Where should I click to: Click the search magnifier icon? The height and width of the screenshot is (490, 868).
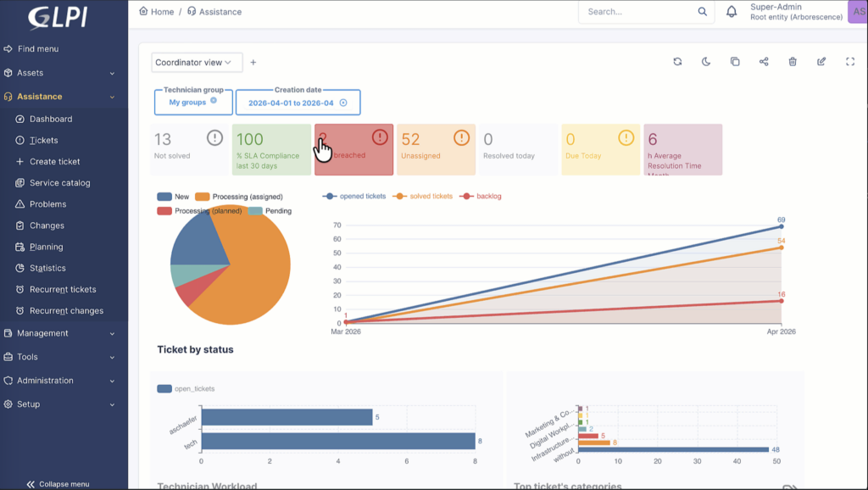[x=703, y=12]
